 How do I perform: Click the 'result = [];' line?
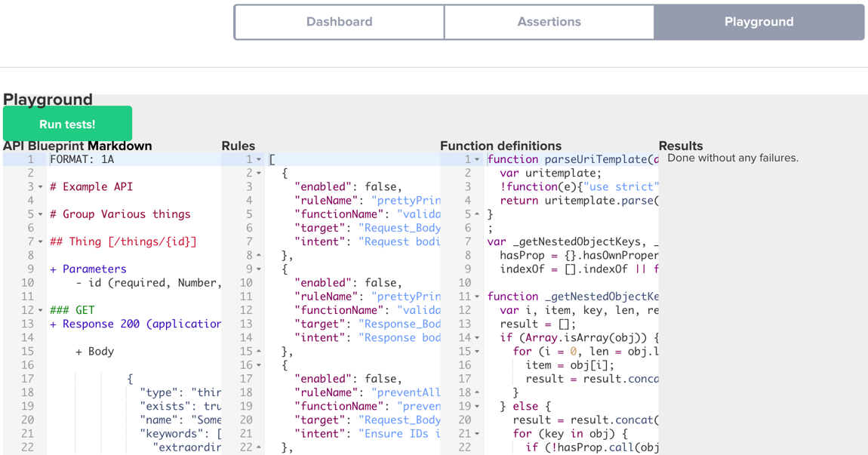click(538, 324)
